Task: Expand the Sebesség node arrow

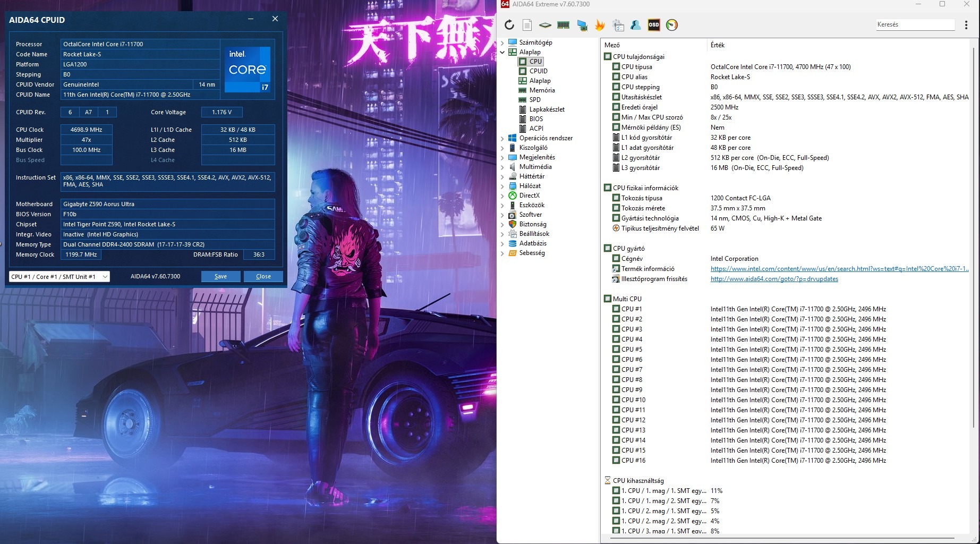Action: (502, 253)
